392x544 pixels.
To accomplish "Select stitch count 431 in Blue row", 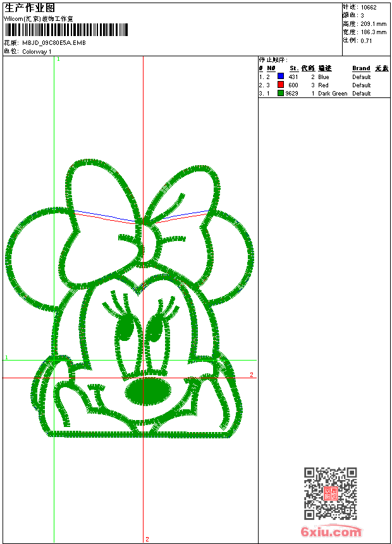I will [293, 77].
